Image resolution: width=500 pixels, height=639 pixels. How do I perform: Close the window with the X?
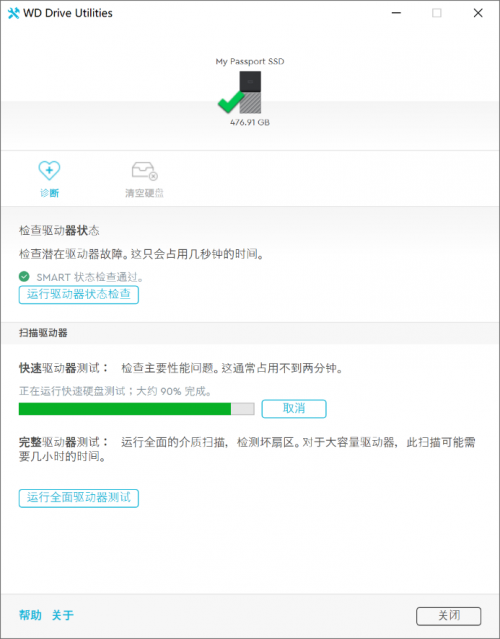pos(478,13)
